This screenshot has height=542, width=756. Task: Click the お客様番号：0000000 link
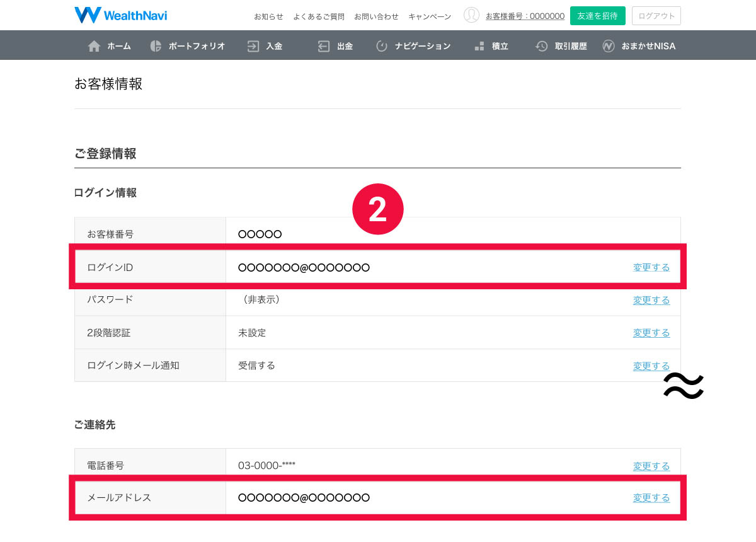[525, 16]
